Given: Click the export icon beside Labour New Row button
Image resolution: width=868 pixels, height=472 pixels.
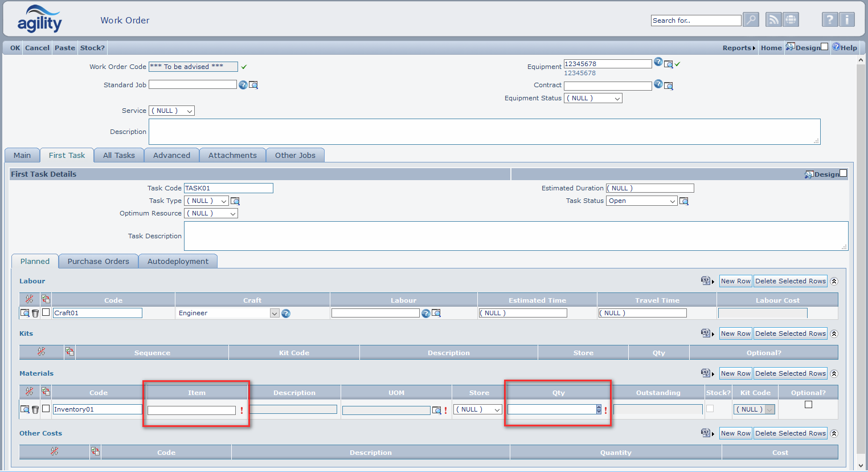Looking at the screenshot, I should pos(705,280).
